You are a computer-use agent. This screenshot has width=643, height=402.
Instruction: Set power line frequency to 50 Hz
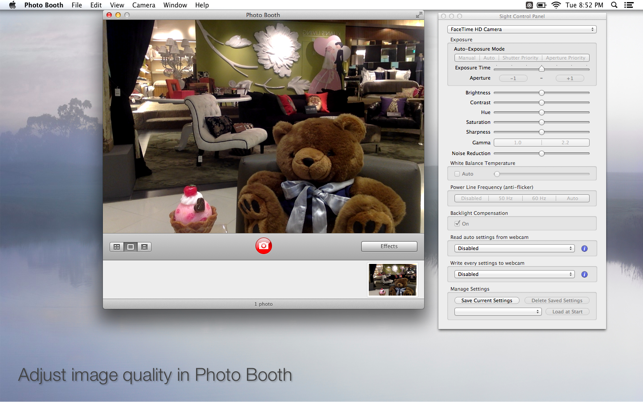(505, 198)
